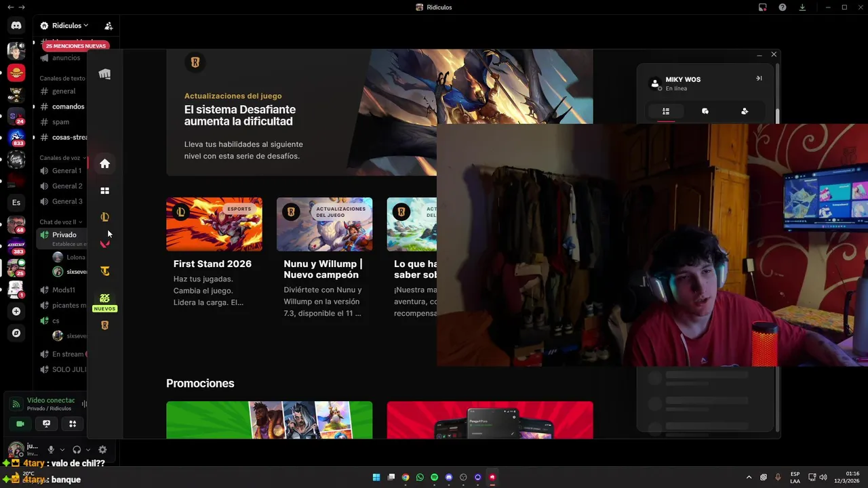Open Google Chrome from the taskbar
Screen dimensions: 868x488
(x=405, y=477)
